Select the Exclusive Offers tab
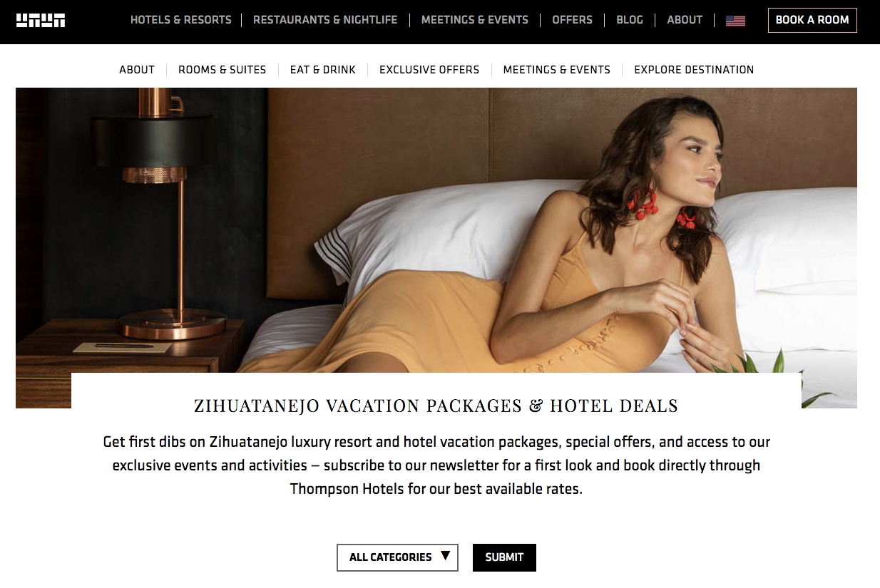Image resolution: width=880 pixels, height=588 pixels. pos(429,70)
